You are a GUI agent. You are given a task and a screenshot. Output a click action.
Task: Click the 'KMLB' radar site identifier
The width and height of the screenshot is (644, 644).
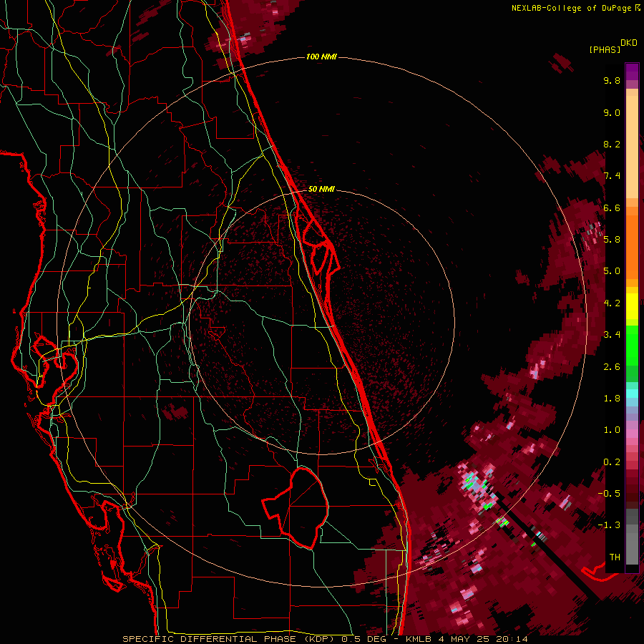click(419, 639)
